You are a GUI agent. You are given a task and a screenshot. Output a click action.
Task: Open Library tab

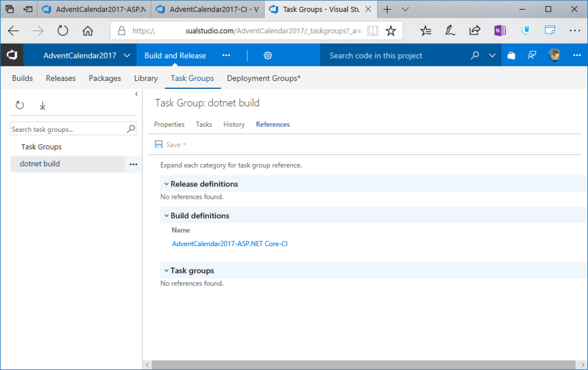(x=146, y=78)
